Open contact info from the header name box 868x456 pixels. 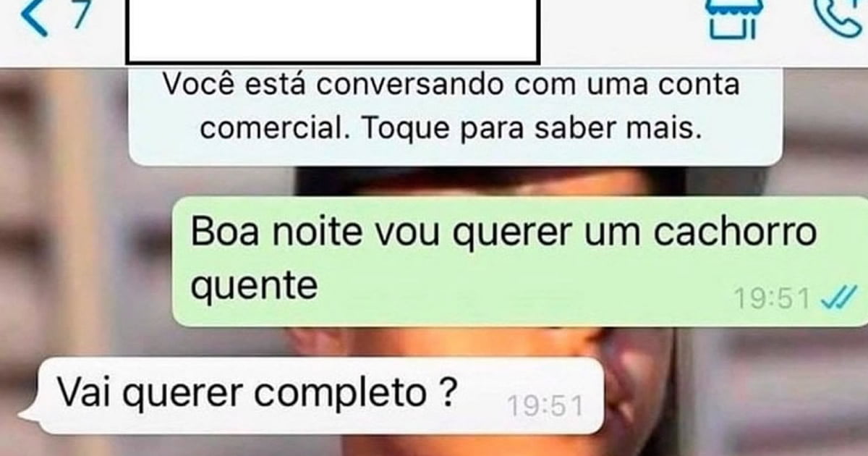[333, 30]
